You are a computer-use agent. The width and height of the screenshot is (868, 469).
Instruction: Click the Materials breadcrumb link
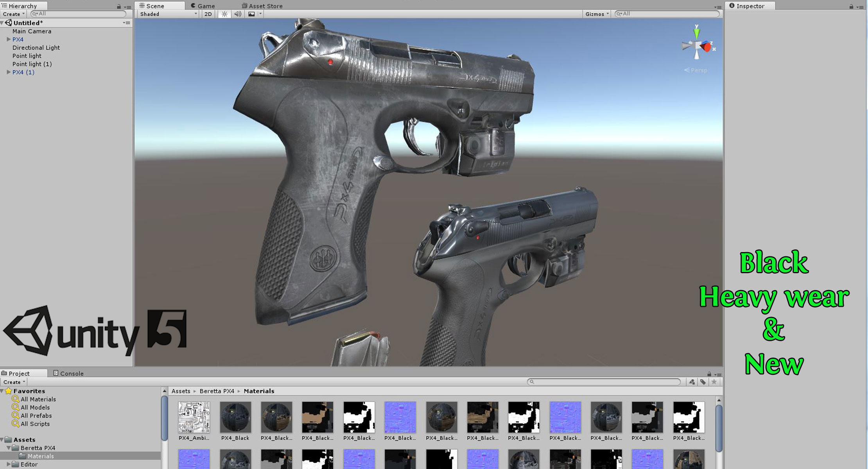coord(259,391)
